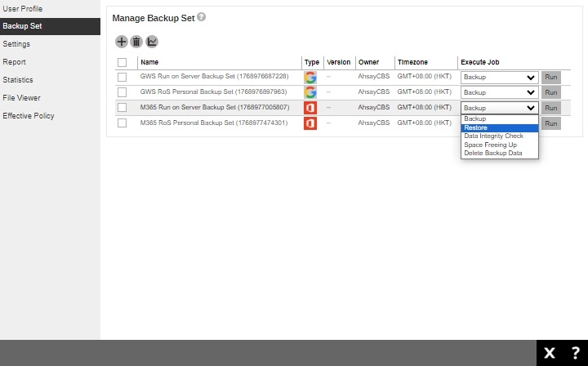Click Run button for GWS Run on Server
Screen dimensions: 588x366
(x=551, y=78)
